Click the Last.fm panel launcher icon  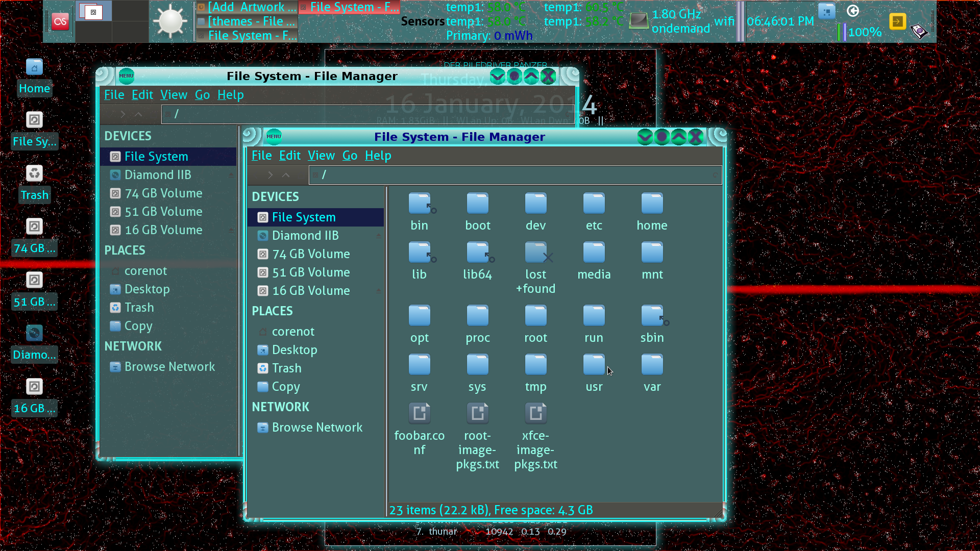click(60, 21)
